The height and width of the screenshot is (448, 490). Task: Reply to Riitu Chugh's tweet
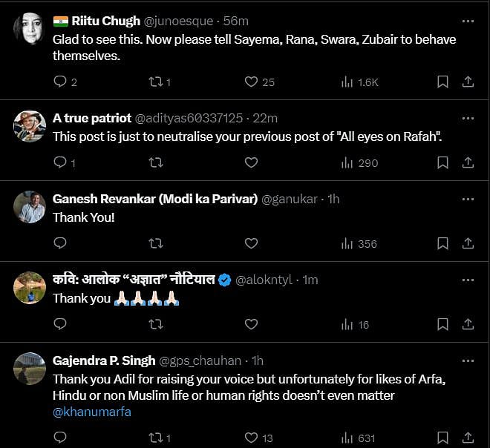61,82
